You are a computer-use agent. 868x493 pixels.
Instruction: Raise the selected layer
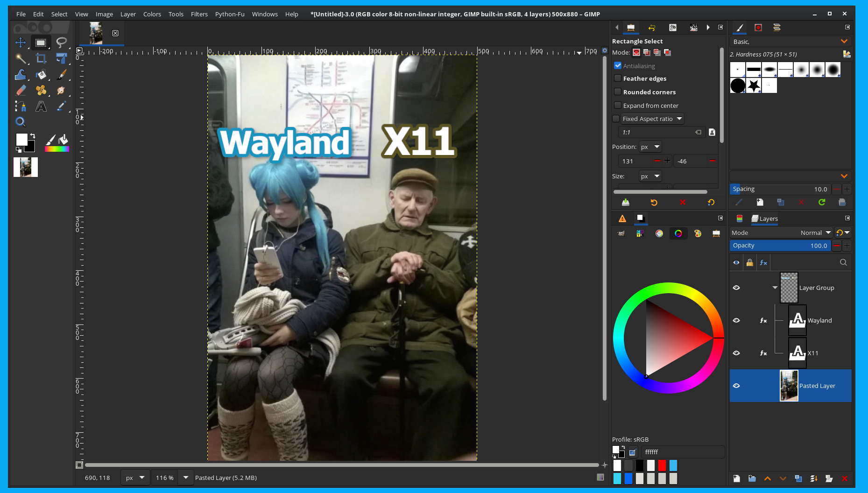[768, 479]
